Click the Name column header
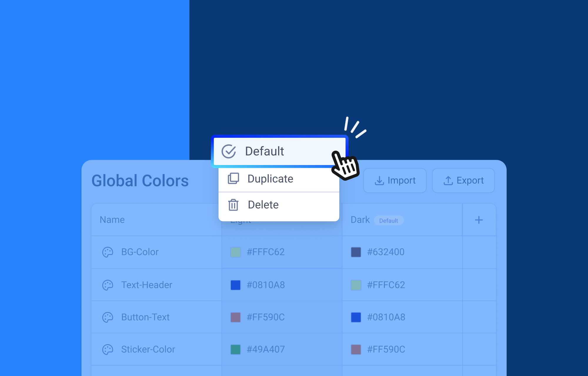588x376 pixels. pyautogui.click(x=112, y=220)
